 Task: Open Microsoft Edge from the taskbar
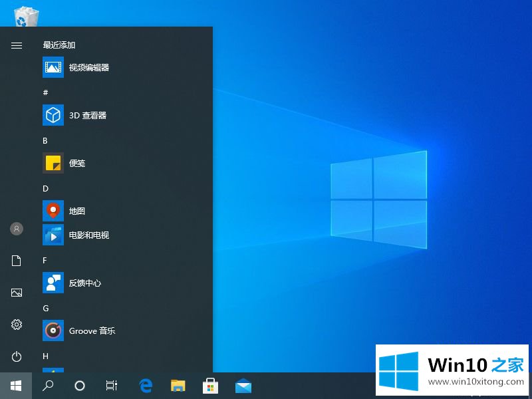click(146, 386)
